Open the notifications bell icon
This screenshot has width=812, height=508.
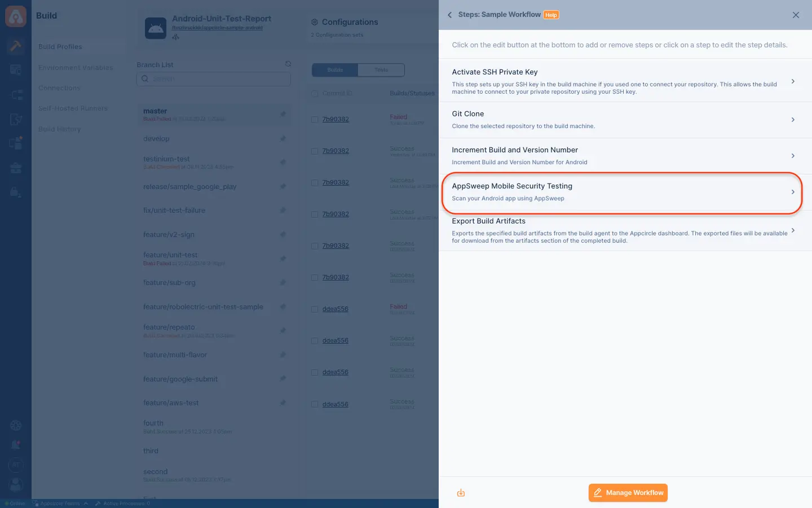point(16,445)
